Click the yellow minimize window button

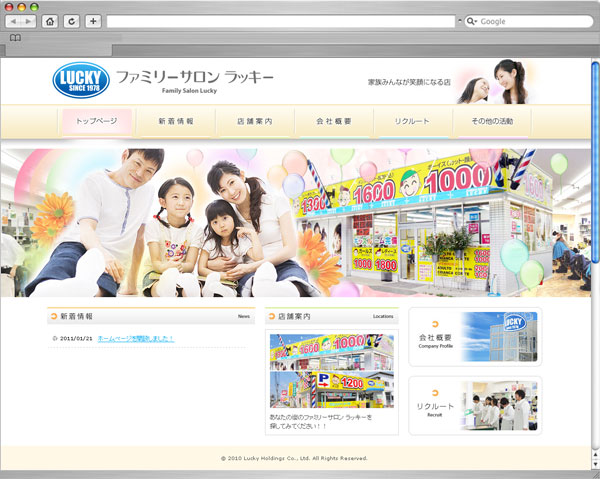tap(22, 7)
